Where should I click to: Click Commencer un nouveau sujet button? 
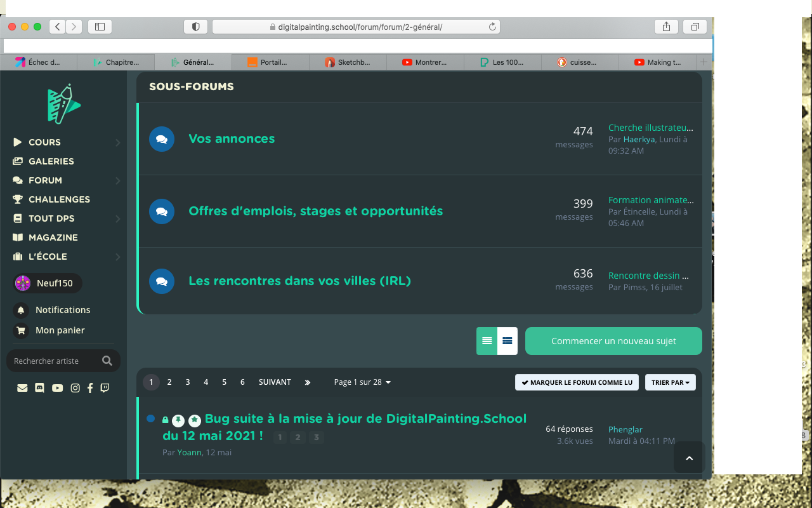613,341
